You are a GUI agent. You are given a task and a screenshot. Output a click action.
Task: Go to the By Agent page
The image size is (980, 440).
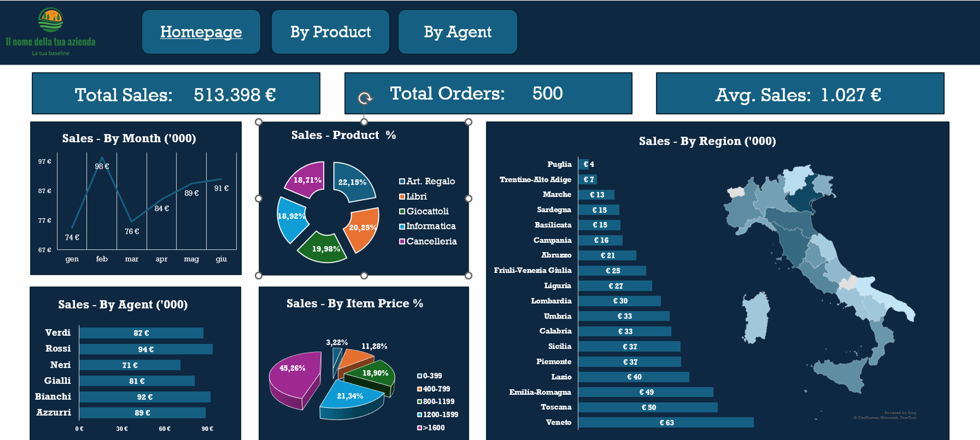click(x=458, y=32)
